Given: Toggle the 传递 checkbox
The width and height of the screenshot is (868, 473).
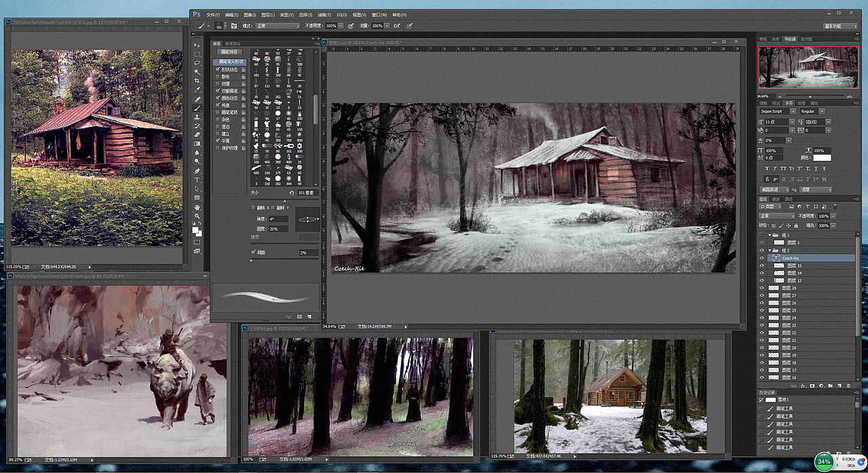Looking at the screenshot, I should tap(218, 105).
